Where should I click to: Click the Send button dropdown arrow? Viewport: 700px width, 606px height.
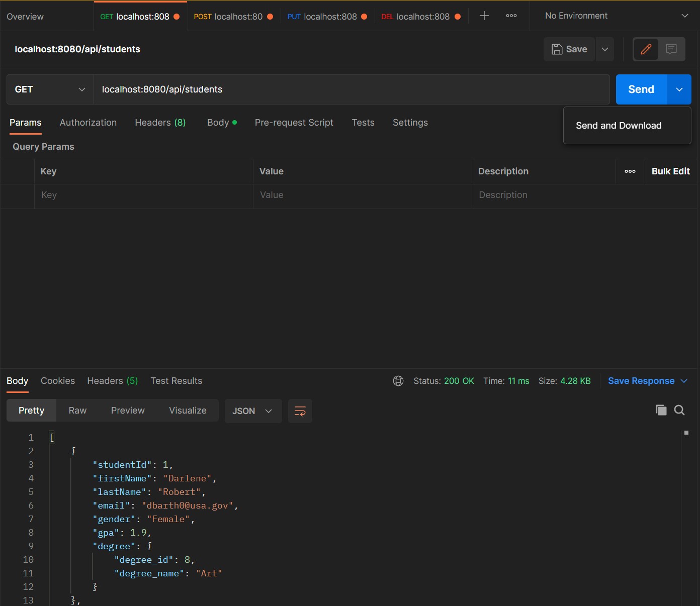[679, 89]
